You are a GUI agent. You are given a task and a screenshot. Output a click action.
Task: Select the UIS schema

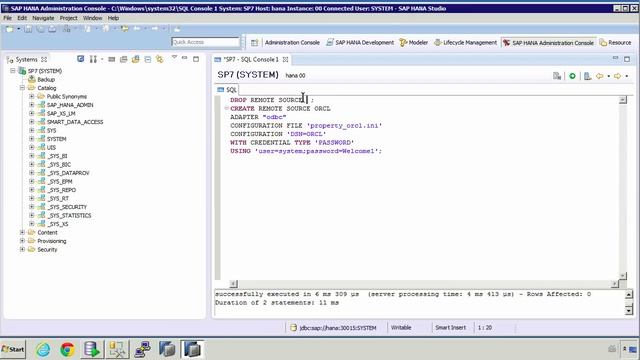click(x=51, y=147)
